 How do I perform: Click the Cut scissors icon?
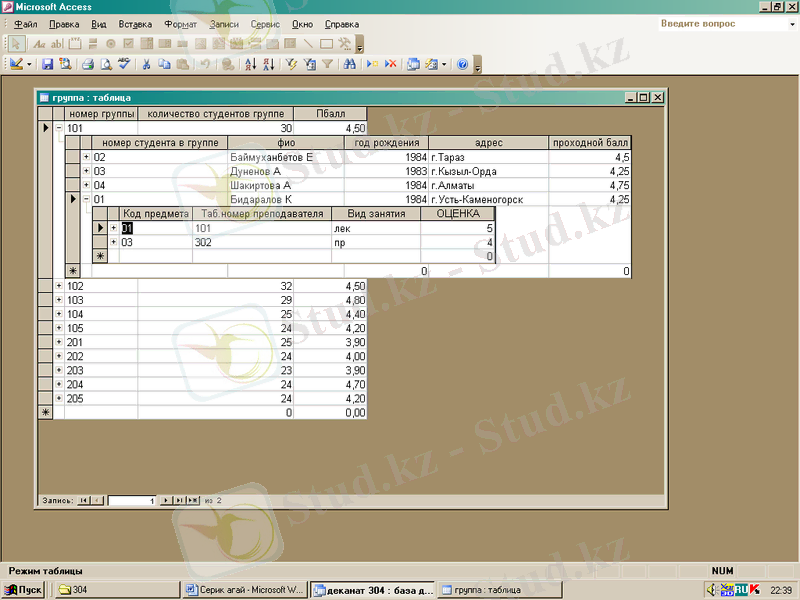(146, 64)
